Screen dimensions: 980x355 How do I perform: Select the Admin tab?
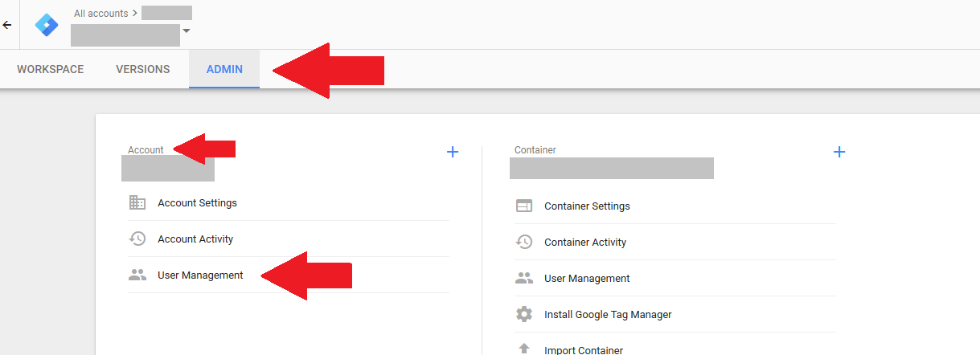224,69
